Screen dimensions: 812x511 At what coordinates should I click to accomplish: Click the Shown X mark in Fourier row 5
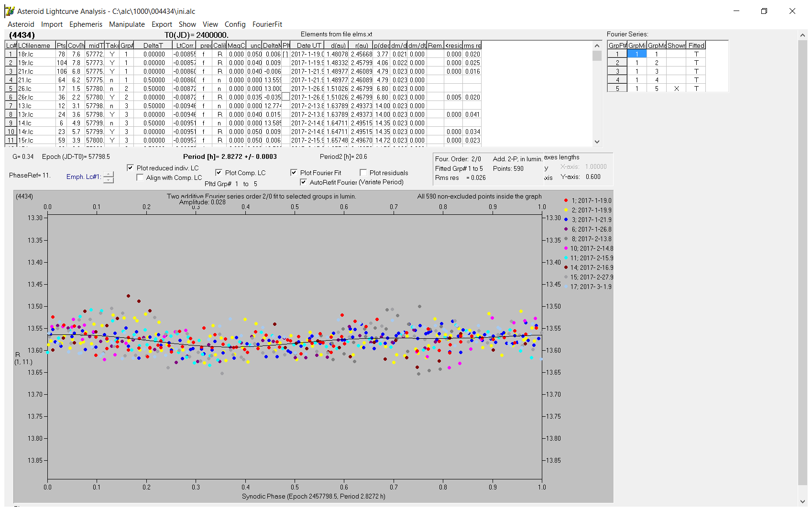point(676,89)
